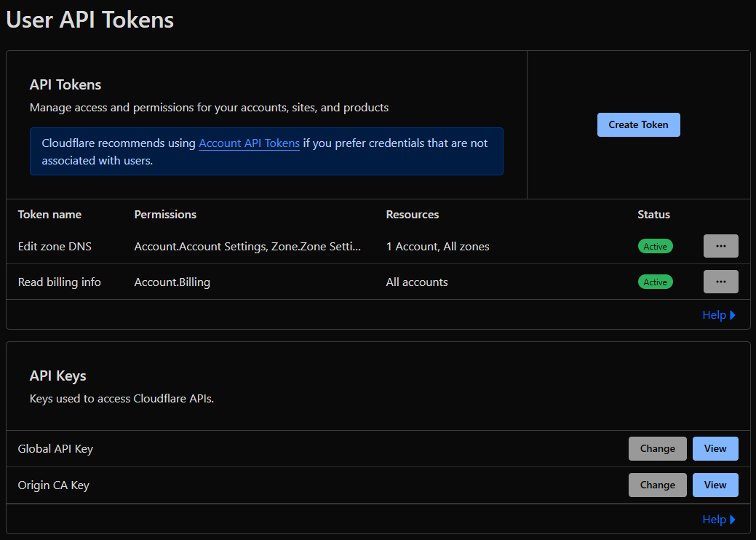This screenshot has width=756, height=540.
Task: Click the Origin CA Key label
Action: coord(54,485)
